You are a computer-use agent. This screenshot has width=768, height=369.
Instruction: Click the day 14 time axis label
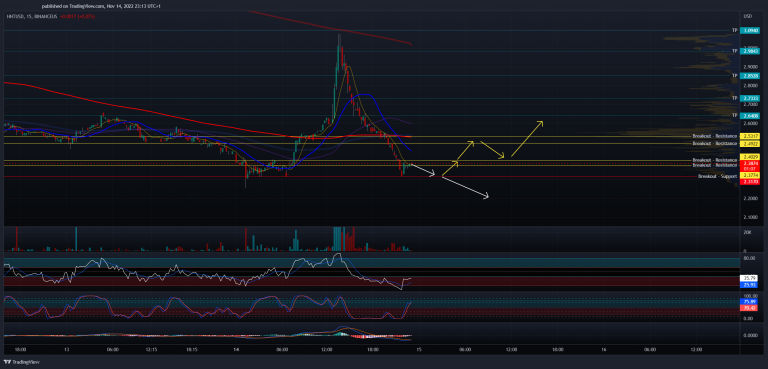(x=236, y=350)
